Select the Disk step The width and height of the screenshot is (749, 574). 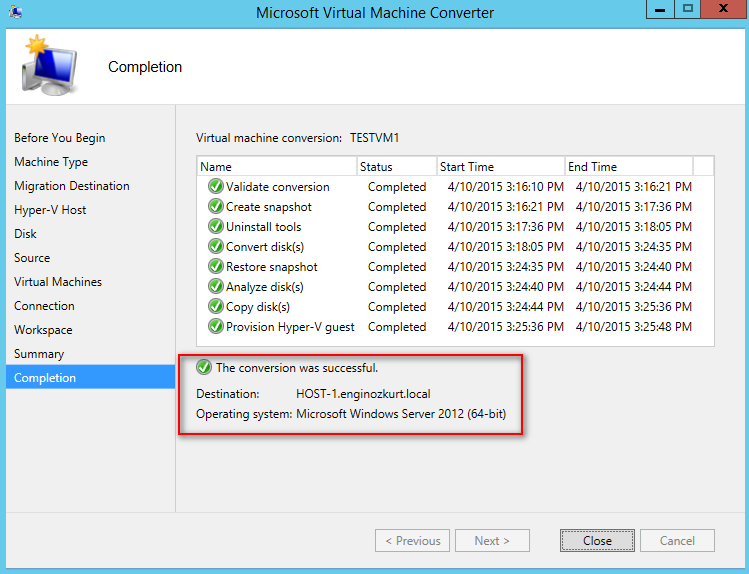(25, 234)
